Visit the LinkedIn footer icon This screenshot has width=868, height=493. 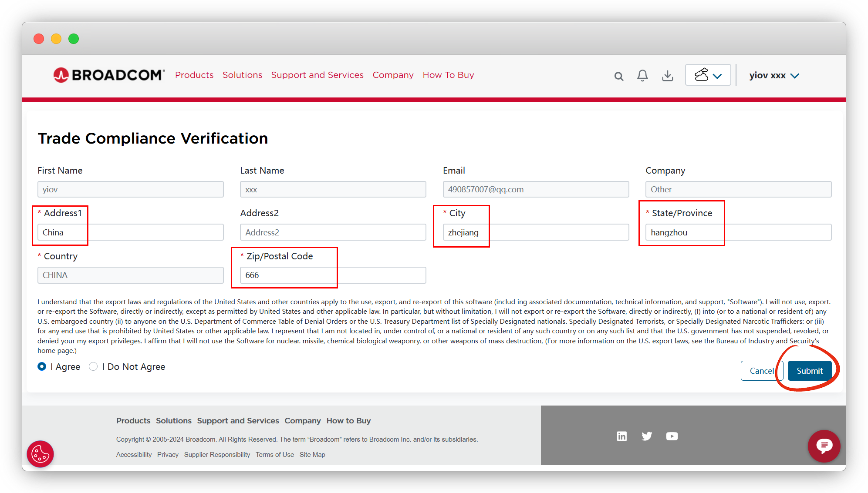coord(622,436)
